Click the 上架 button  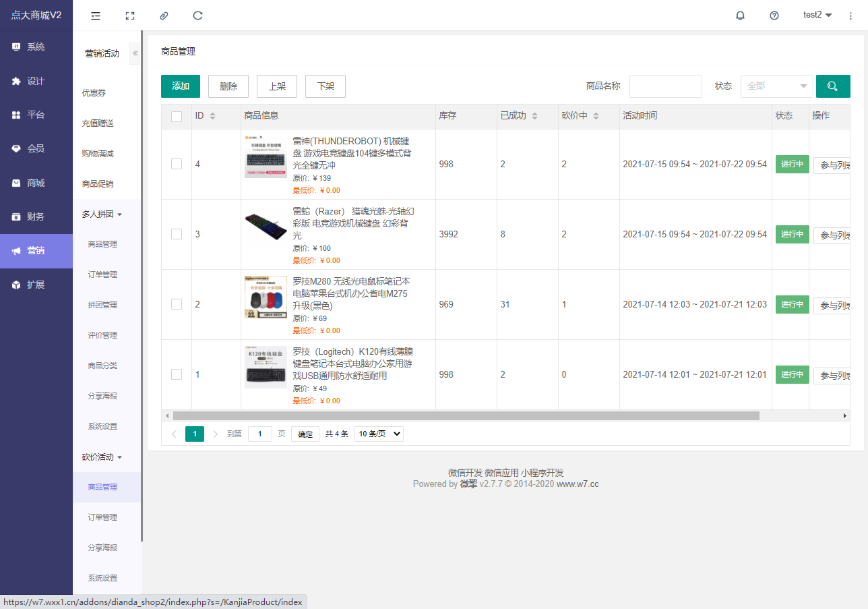(x=277, y=86)
